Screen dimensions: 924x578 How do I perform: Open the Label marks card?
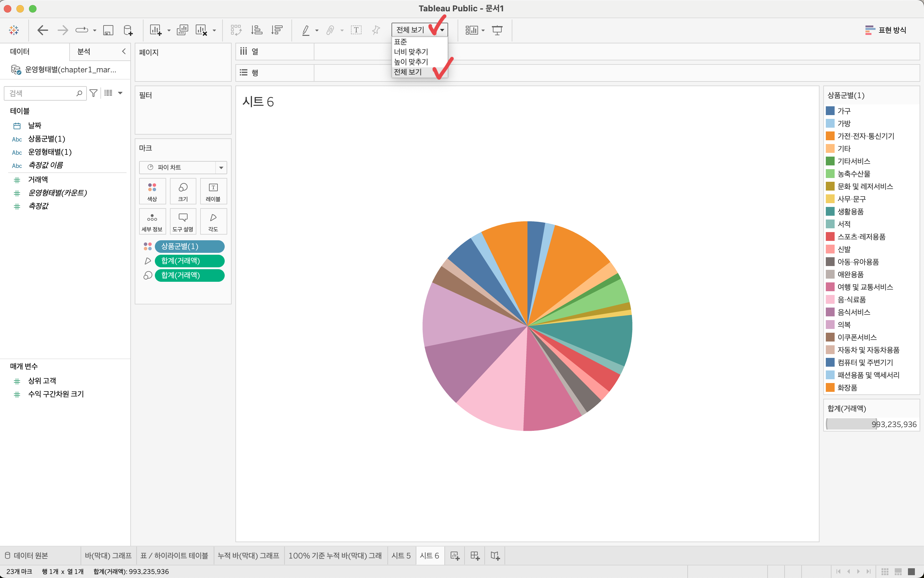point(213,191)
